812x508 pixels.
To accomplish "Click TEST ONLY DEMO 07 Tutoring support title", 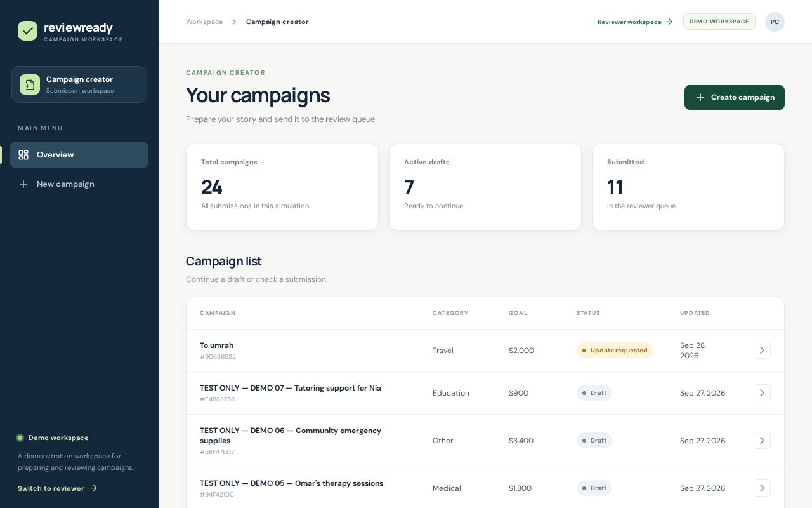I will pos(291,388).
